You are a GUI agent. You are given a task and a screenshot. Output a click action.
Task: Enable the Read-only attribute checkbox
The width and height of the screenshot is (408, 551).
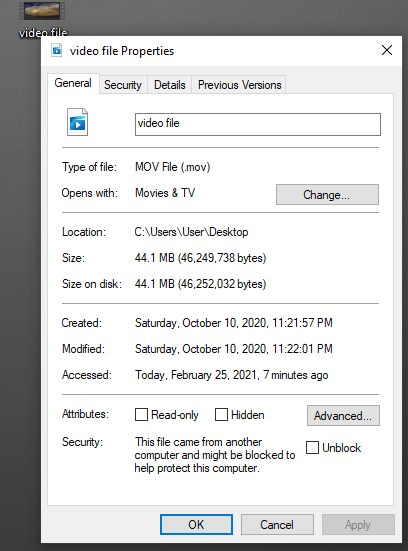pos(141,415)
